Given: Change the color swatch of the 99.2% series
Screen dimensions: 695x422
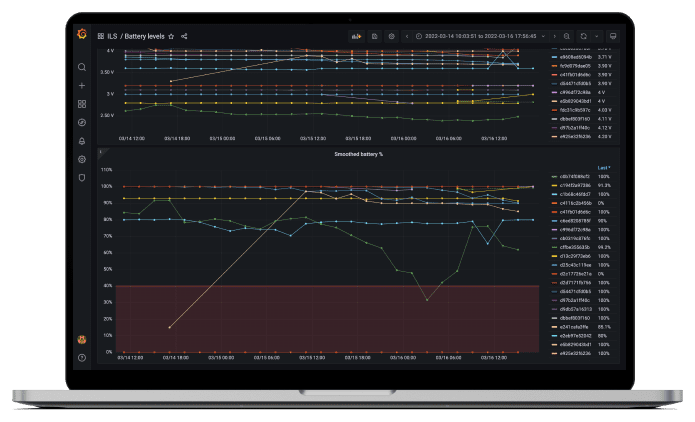Looking at the screenshot, I should click(x=554, y=247).
